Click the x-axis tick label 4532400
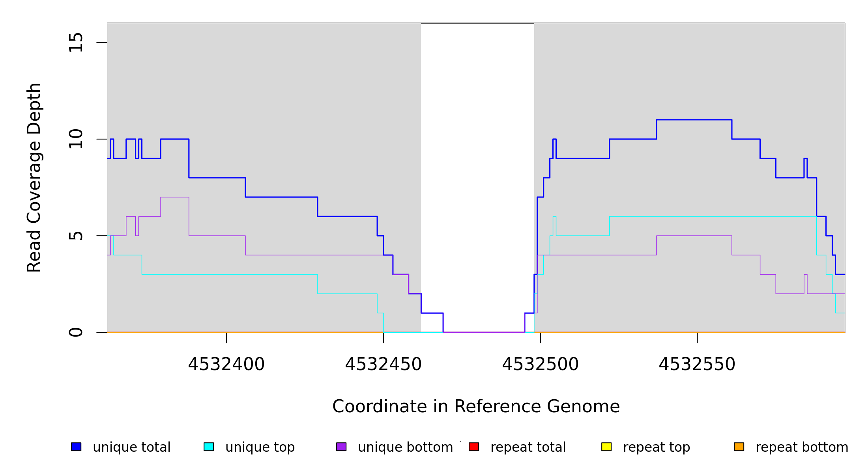The image size is (868, 473). [226, 365]
